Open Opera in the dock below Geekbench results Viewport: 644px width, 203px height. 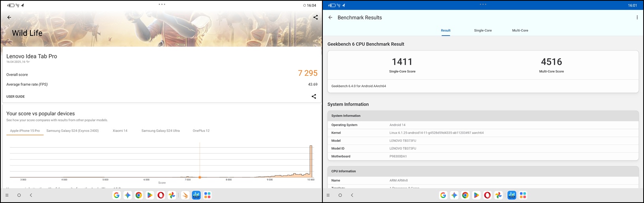click(487, 195)
